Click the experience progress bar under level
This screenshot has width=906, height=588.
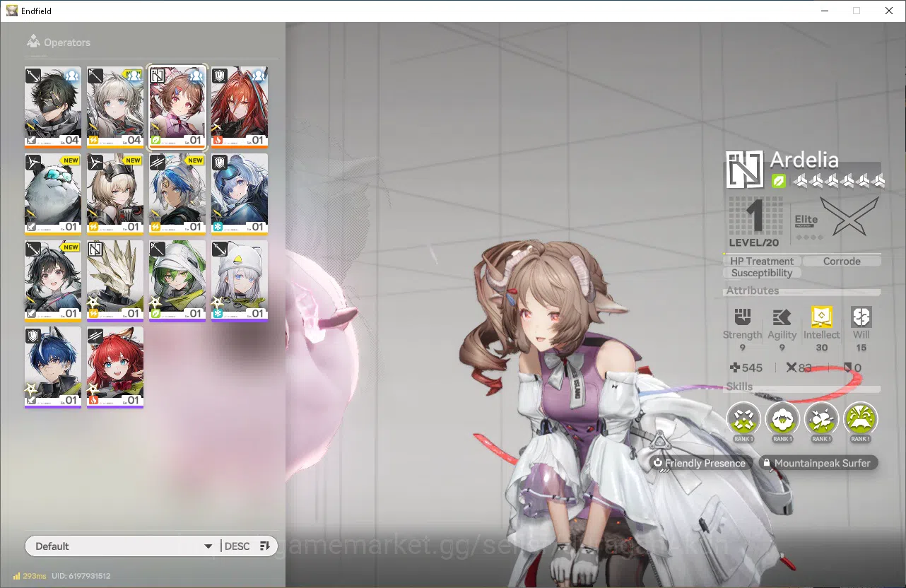pyautogui.click(x=803, y=253)
